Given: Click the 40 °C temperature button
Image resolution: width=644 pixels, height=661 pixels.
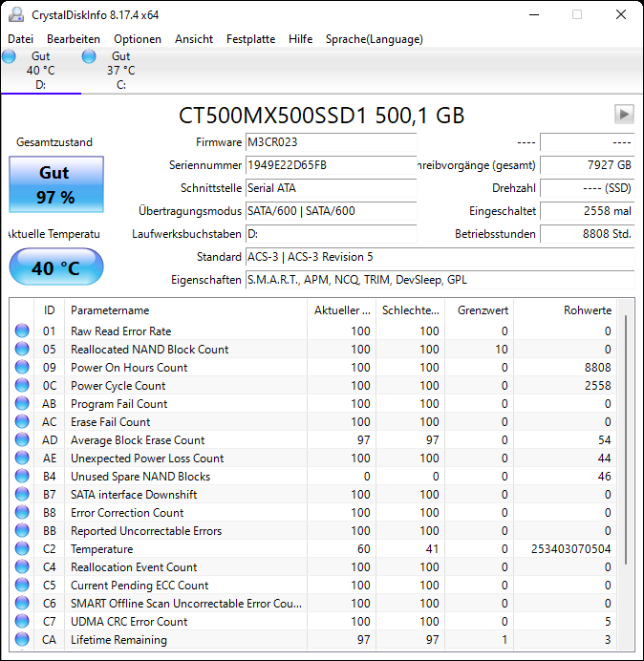Looking at the screenshot, I should click(56, 267).
